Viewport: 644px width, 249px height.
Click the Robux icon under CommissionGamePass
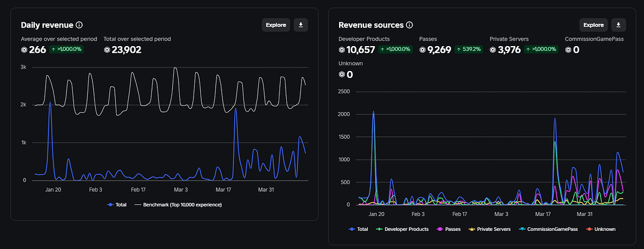click(x=568, y=50)
